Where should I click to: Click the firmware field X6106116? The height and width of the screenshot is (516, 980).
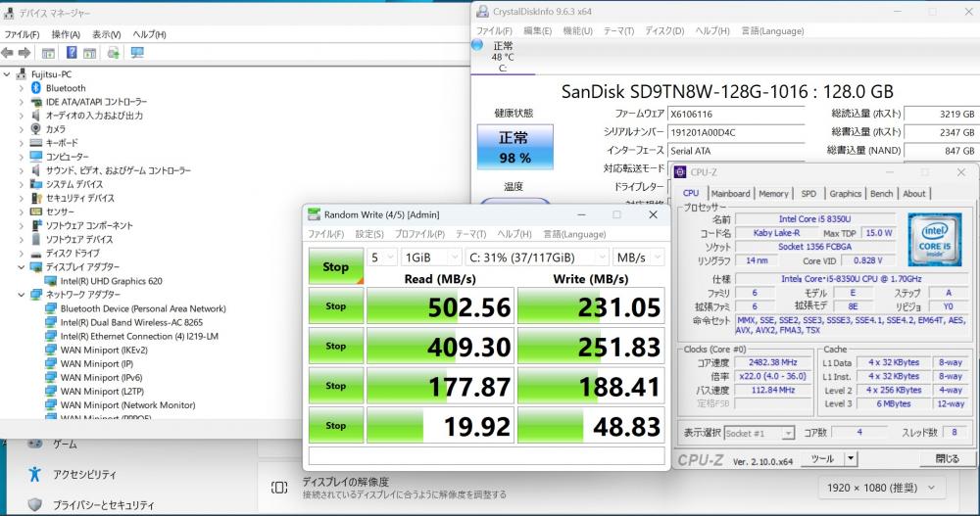(x=736, y=115)
